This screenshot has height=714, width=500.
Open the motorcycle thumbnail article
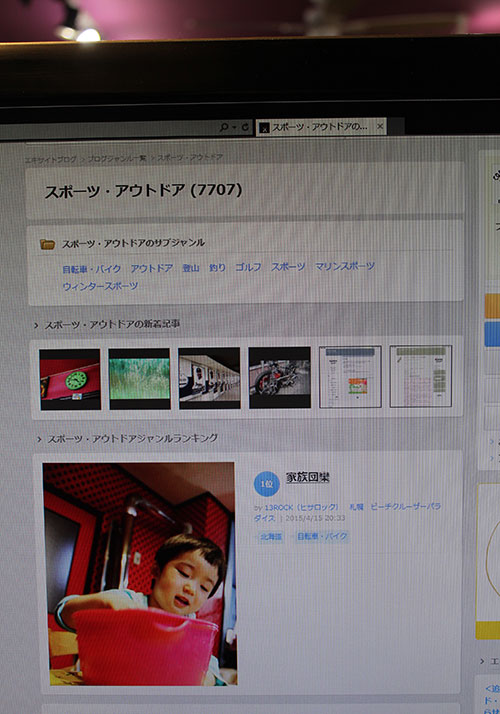pos(280,377)
